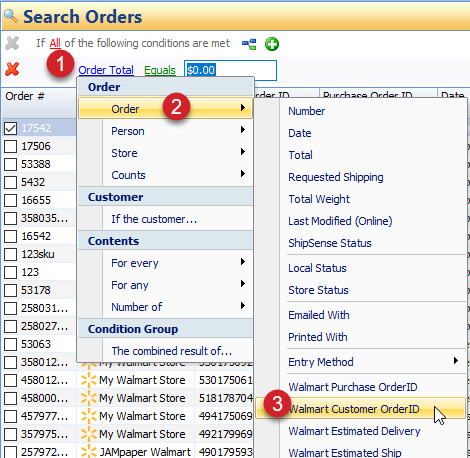Expand the For any submenu
The width and height of the screenshot is (470, 458).
[165, 285]
